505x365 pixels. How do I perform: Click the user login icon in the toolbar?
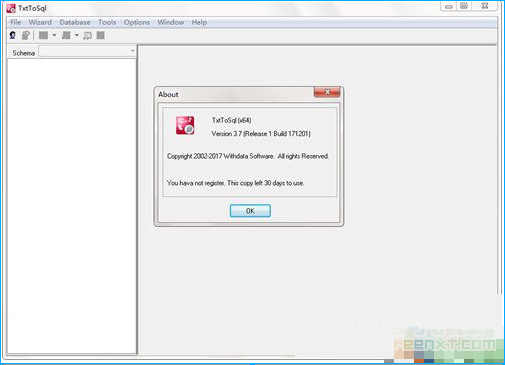13,35
